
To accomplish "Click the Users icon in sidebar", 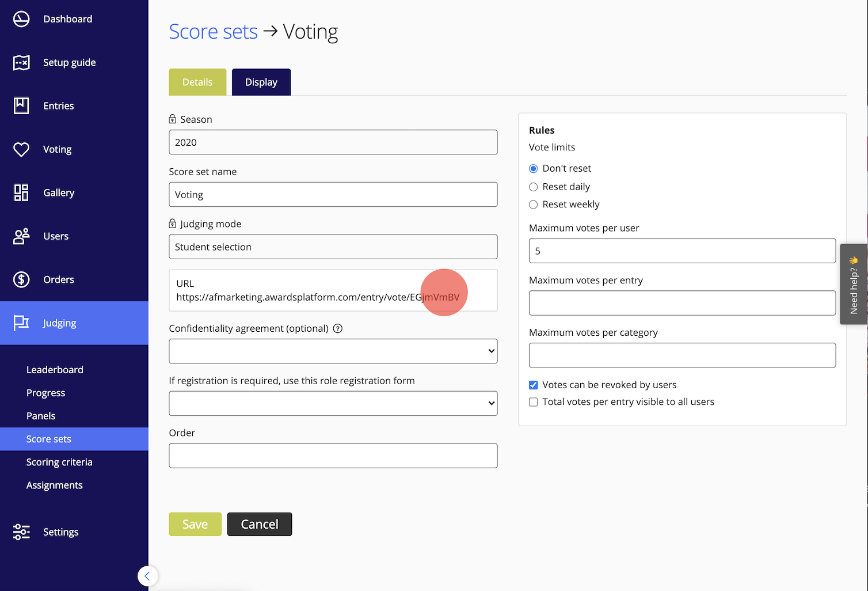I will [21, 236].
